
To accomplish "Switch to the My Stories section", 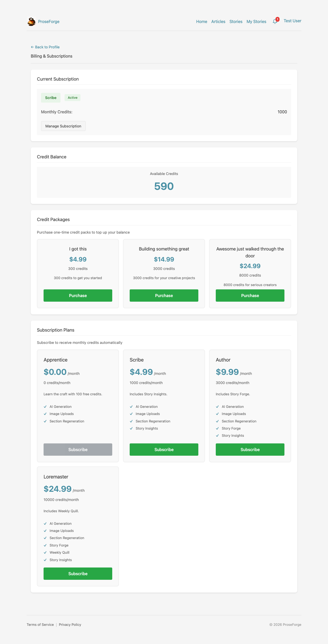I will click(x=256, y=21).
